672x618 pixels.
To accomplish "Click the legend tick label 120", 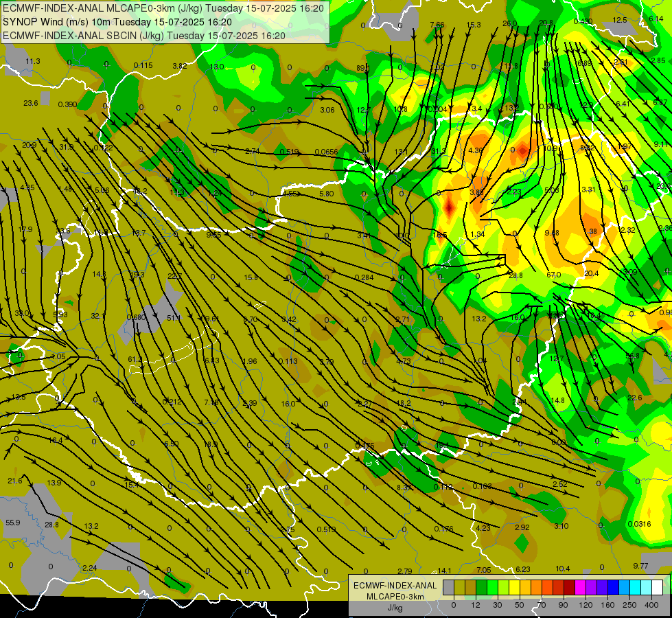I will tap(586, 605).
